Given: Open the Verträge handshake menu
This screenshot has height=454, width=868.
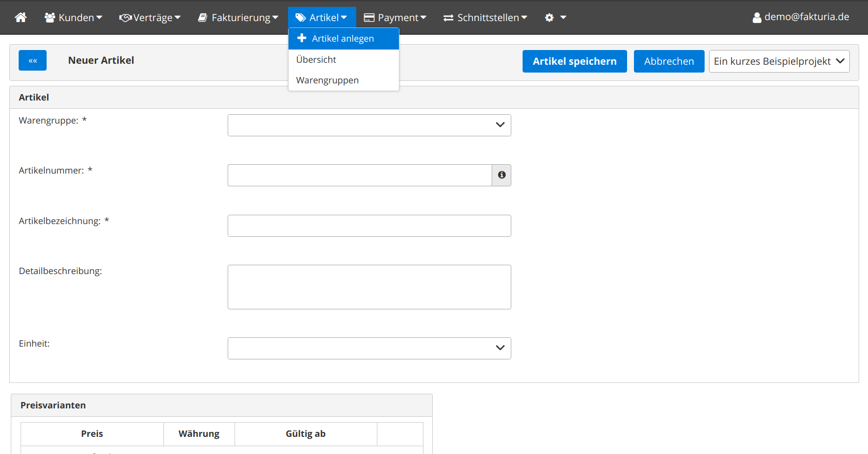Looking at the screenshot, I should coord(150,18).
